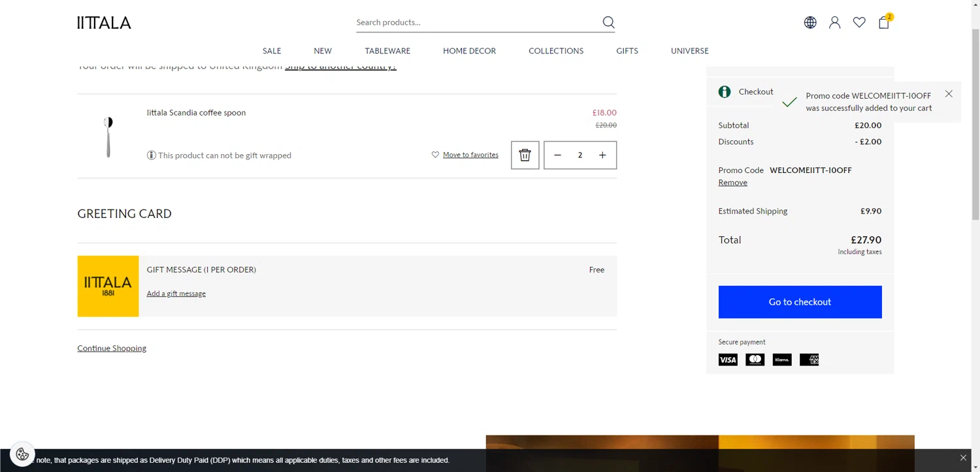Open cookie settings icon

tap(22, 454)
